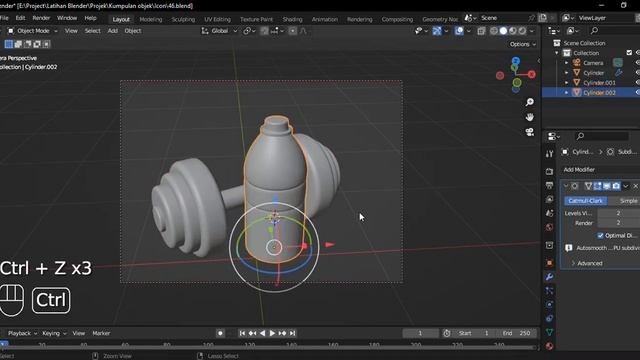Click the Play animation button
This screenshot has width=640, height=360.
coord(272,333)
